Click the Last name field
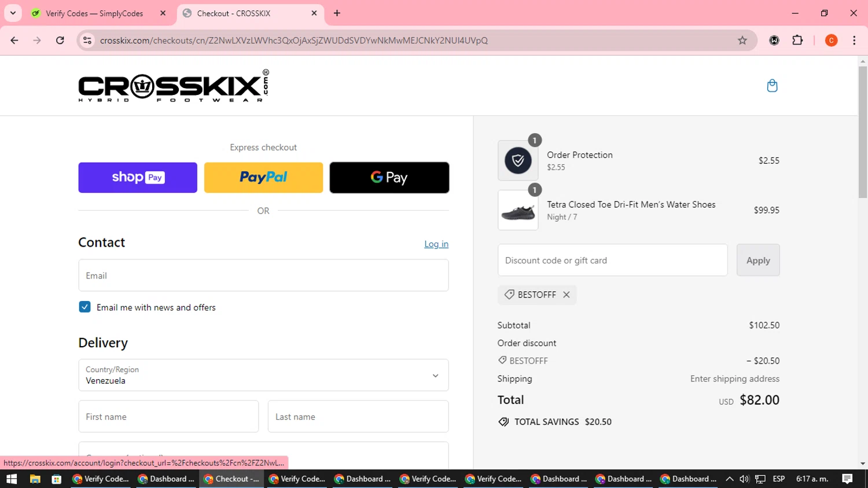 pos(358,416)
